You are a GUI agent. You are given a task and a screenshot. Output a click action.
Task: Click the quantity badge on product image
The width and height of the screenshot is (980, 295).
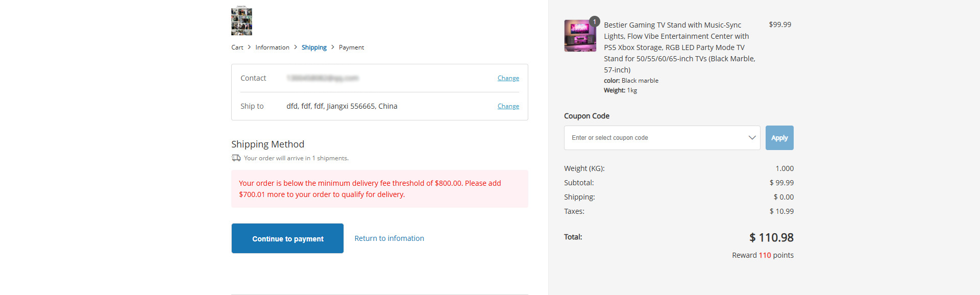tap(595, 21)
